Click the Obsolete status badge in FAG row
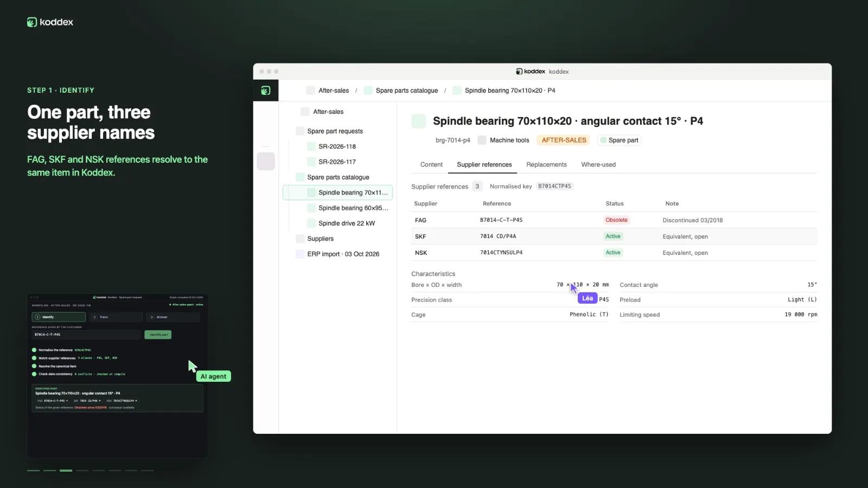 [616, 220]
